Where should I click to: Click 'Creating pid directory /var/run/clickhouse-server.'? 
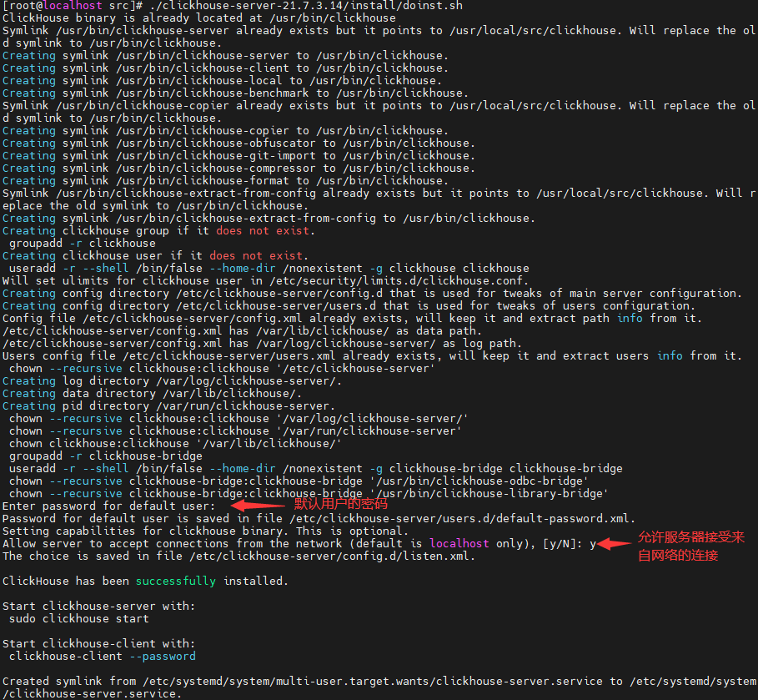[168, 406]
